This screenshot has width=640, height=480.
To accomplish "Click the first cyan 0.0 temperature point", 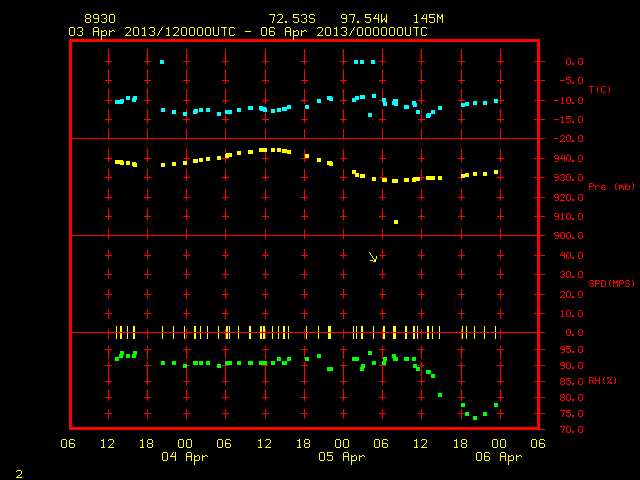I will coord(162,62).
